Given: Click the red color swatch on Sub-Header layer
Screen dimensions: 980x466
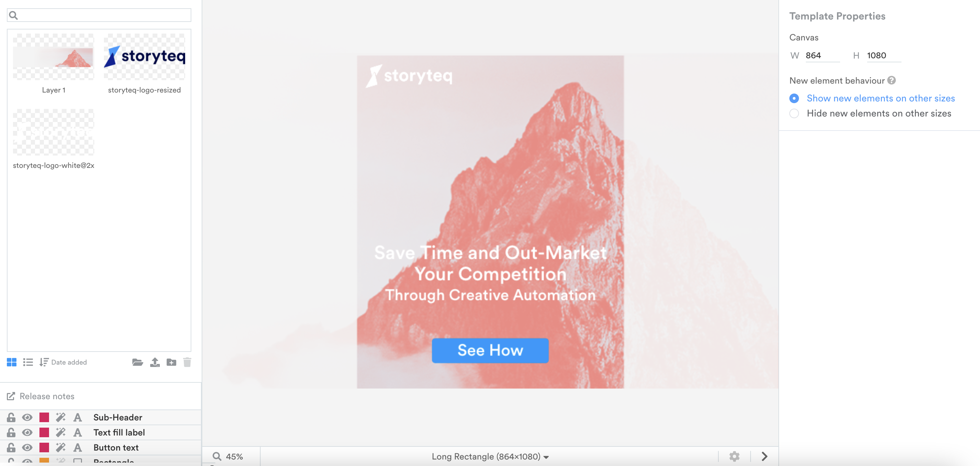Looking at the screenshot, I should click(44, 417).
